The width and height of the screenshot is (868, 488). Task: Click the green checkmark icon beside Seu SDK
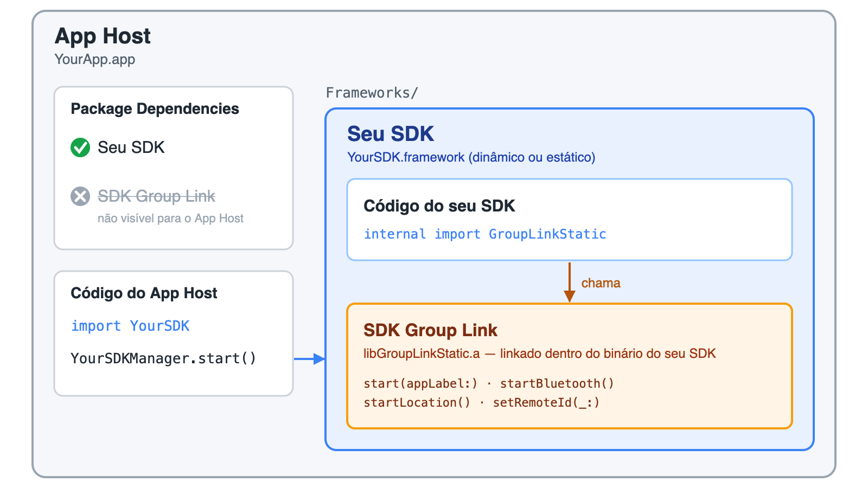80,147
